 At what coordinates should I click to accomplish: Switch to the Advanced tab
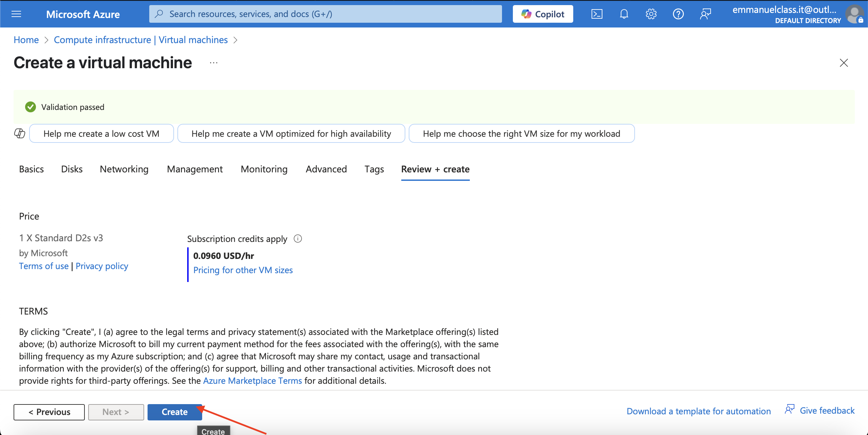tap(326, 169)
